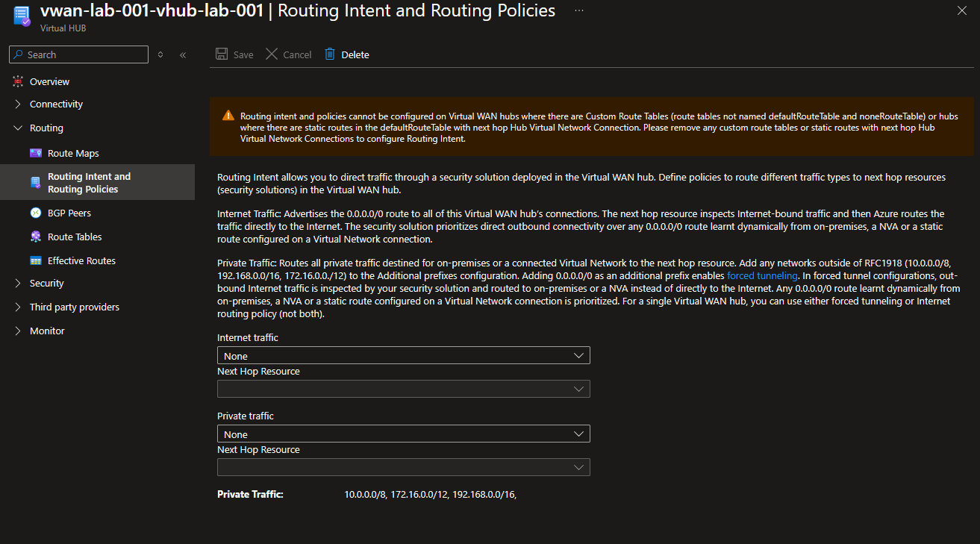Image resolution: width=980 pixels, height=544 pixels.
Task: Click the Virtual HUB resource icon
Action: tap(20, 16)
